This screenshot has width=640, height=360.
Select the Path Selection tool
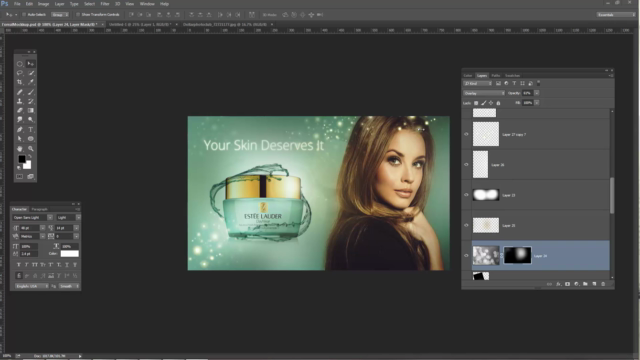point(20,139)
